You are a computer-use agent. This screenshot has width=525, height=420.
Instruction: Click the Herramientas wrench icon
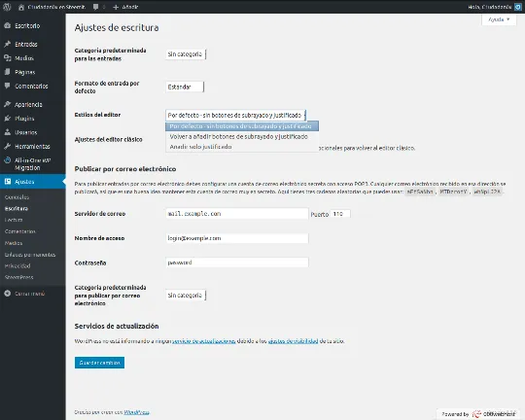[x=8, y=146]
